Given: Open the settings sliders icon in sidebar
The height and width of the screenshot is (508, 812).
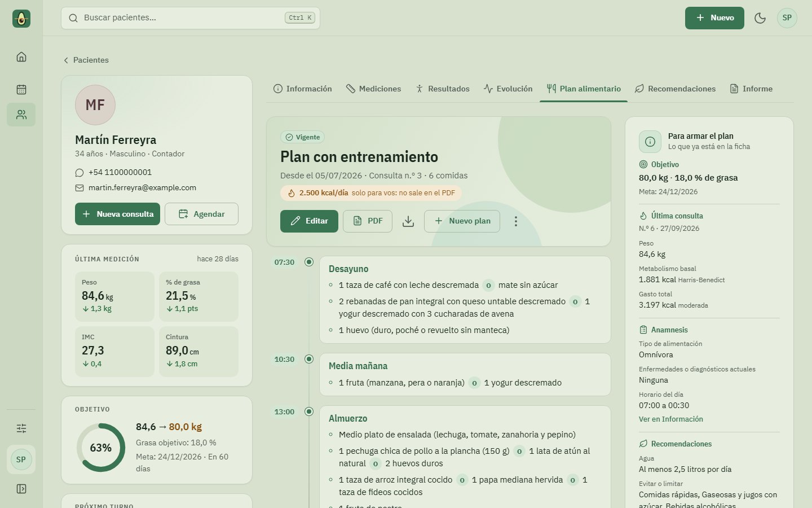Looking at the screenshot, I should (x=21, y=428).
